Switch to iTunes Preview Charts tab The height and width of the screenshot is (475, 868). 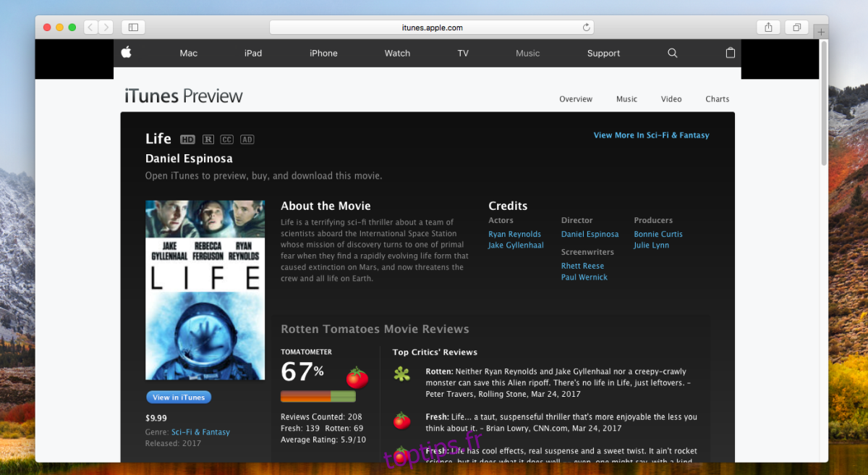pyautogui.click(x=718, y=99)
